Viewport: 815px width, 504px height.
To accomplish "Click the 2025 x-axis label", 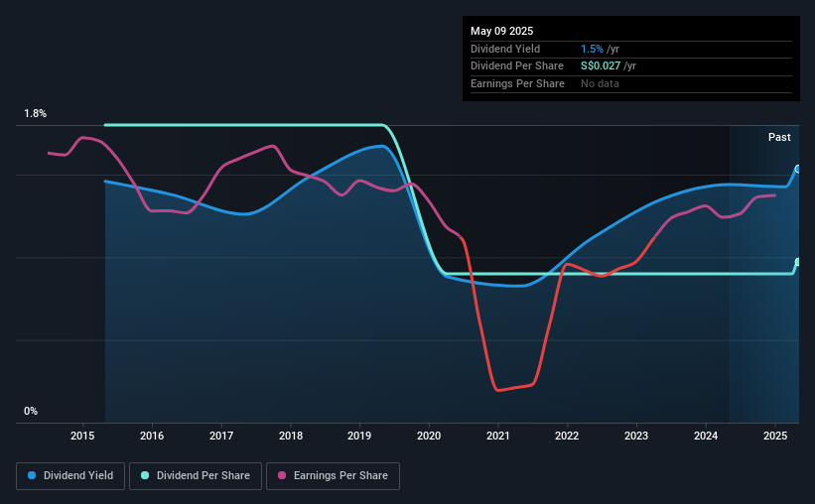I will [x=775, y=436].
